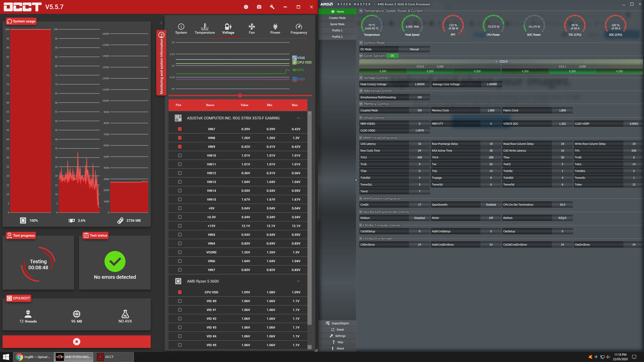Viewport: 644px width, 362px height.
Task: Stop the running OCCT test
Action: (76, 341)
